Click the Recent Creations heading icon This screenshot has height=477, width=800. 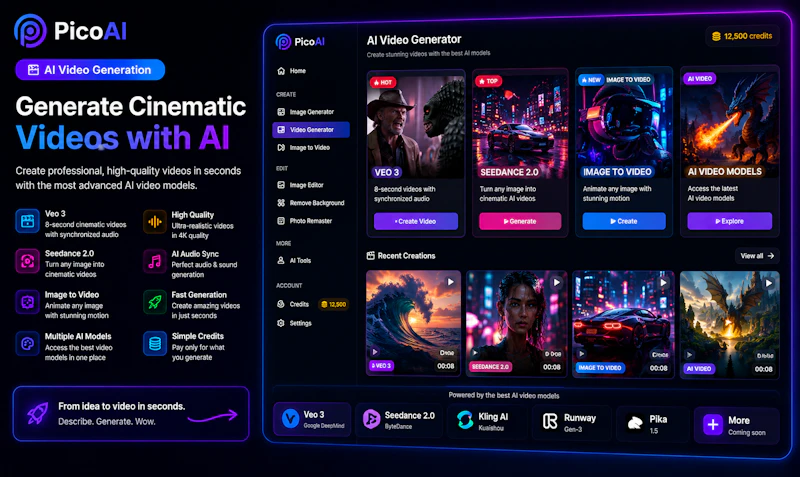pyautogui.click(x=371, y=256)
